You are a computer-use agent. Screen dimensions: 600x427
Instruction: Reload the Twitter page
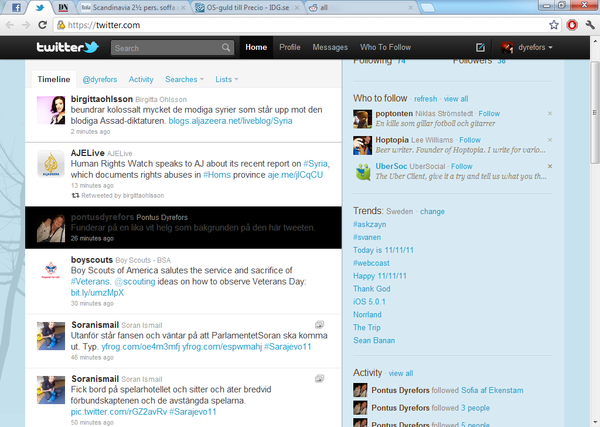(x=42, y=25)
